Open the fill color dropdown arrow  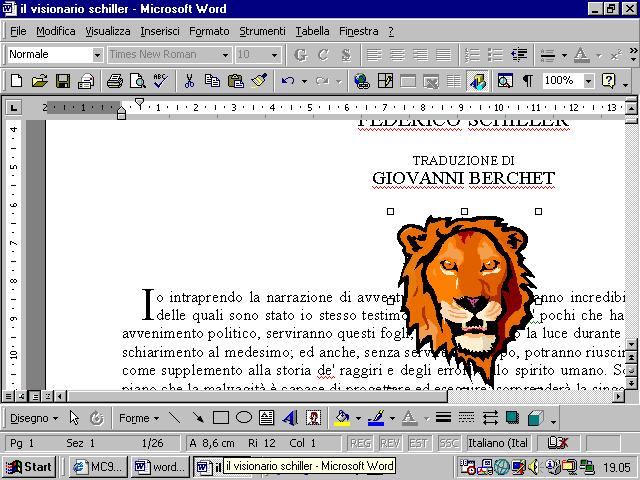coord(358,418)
